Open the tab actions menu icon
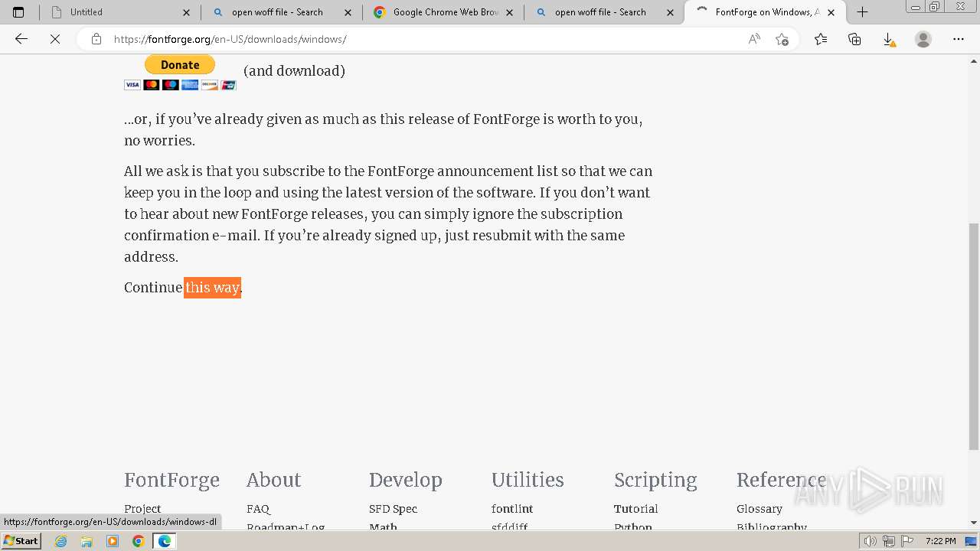 pos(18,12)
